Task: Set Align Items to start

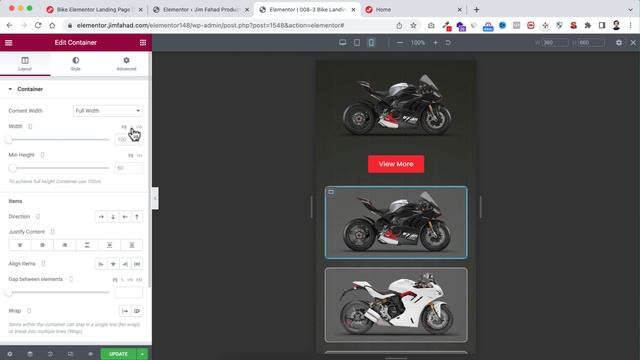Action: coord(101,264)
